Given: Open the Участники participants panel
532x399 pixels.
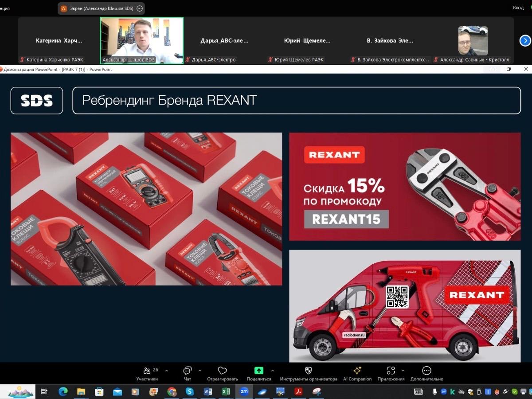Looking at the screenshot, I should click(147, 374).
